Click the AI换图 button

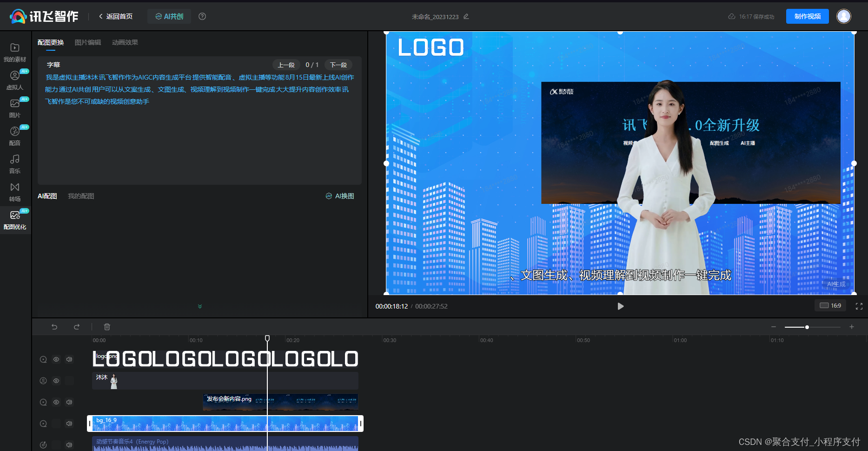click(340, 196)
